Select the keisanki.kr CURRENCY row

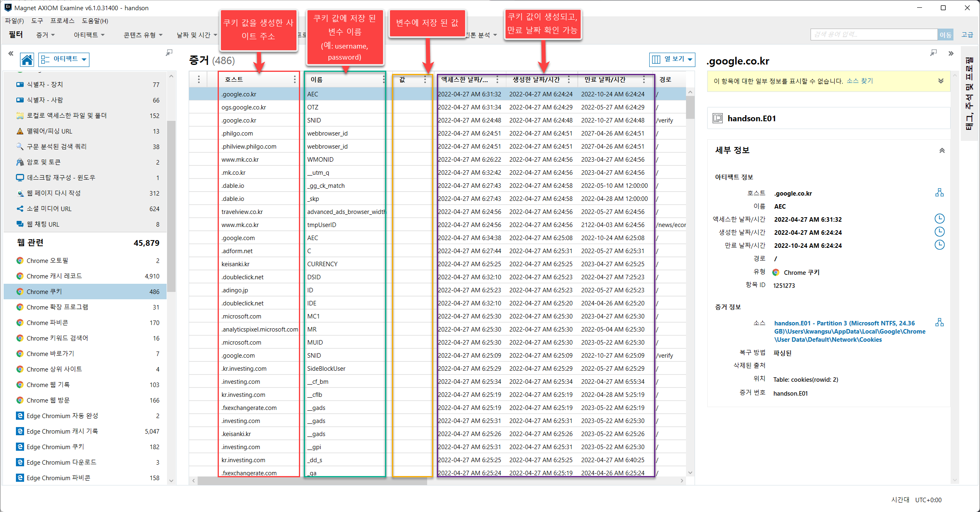[x=437, y=264]
